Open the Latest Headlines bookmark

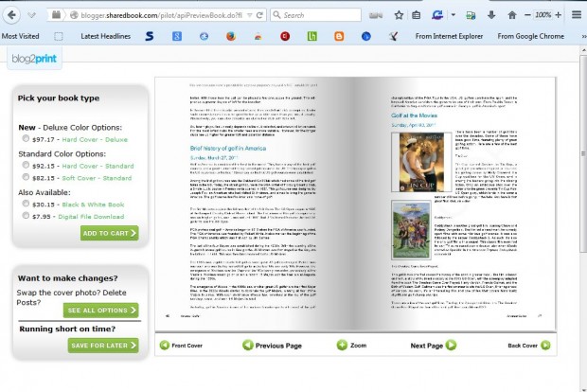click(x=106, y=36)
